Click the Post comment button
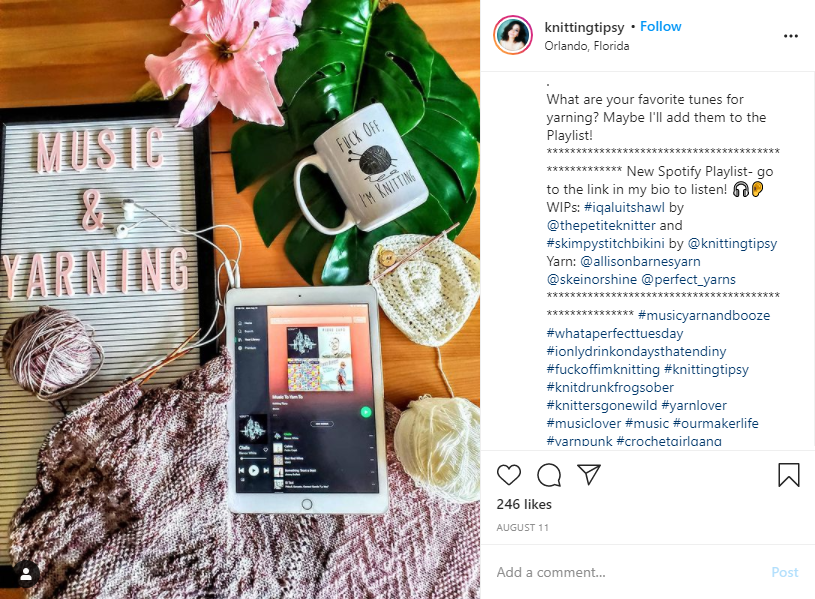The height and width of the screenshot is (599, 815). [784, 572]
